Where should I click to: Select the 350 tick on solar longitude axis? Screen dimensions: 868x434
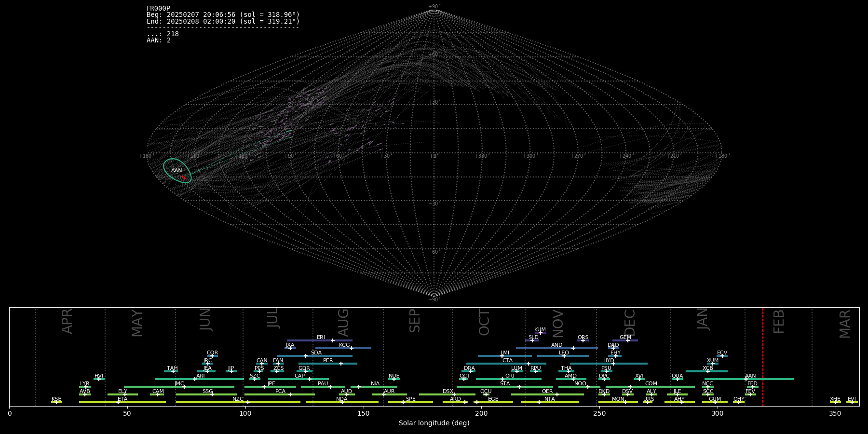(x=835, y=413)
